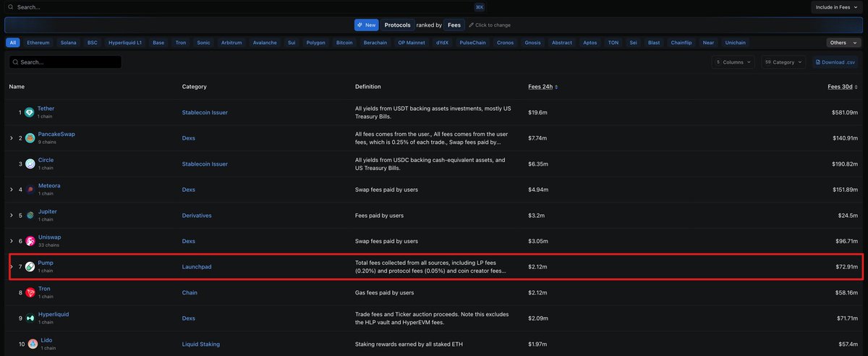The height and width of the screenshot is (356, 868).
Task: Click the Fees metric button
Action: click(454, 25)
